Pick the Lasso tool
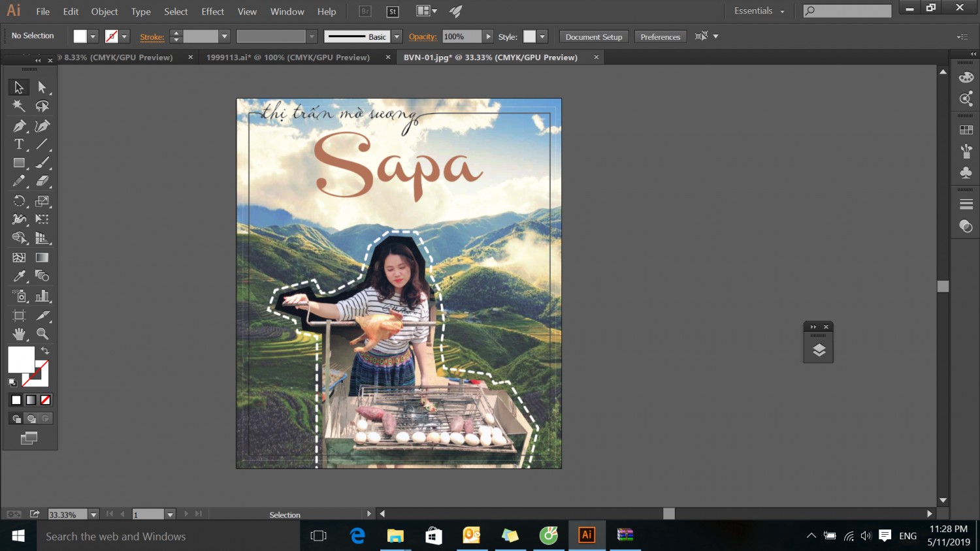980x551 pixels. pos(42,106)
